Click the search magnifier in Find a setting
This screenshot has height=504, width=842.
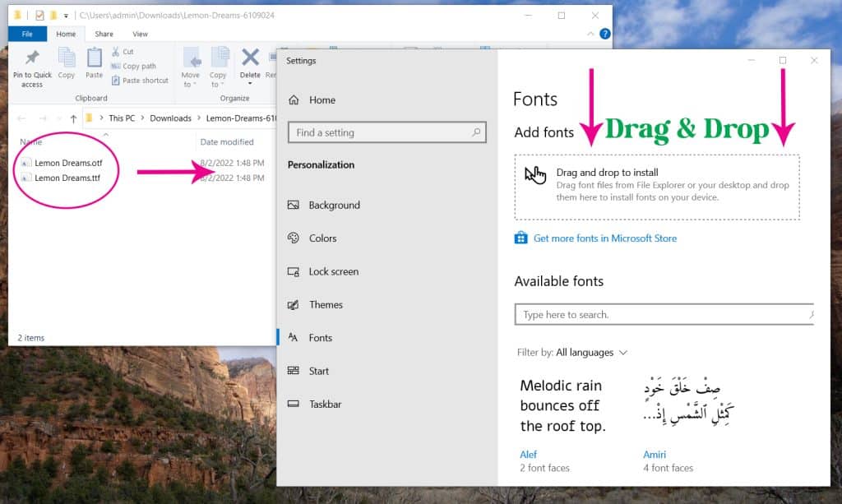(476, 132)
